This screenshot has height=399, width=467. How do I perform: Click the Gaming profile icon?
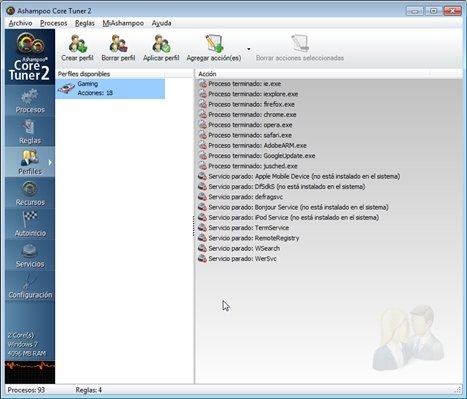tap(66, 88)
